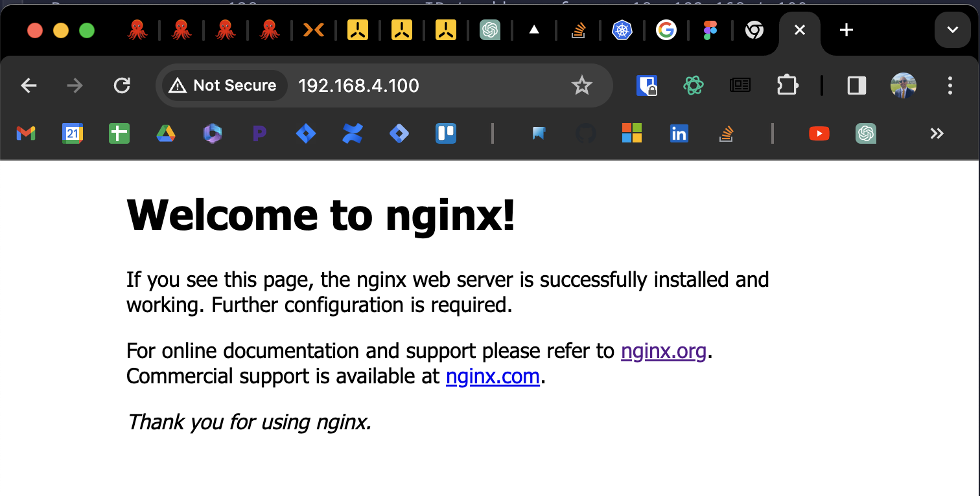Expand the tab search dropdown
This screenshot has height=496, width=980.
953,30
